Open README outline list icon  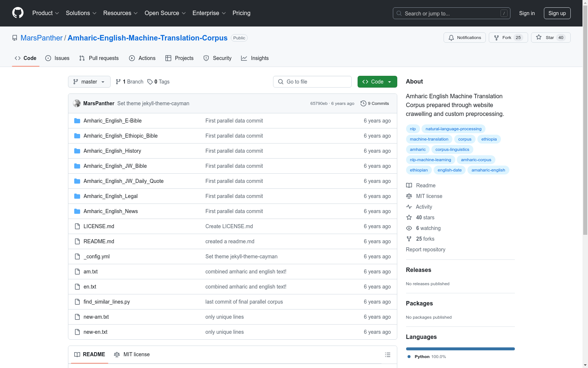388,355
